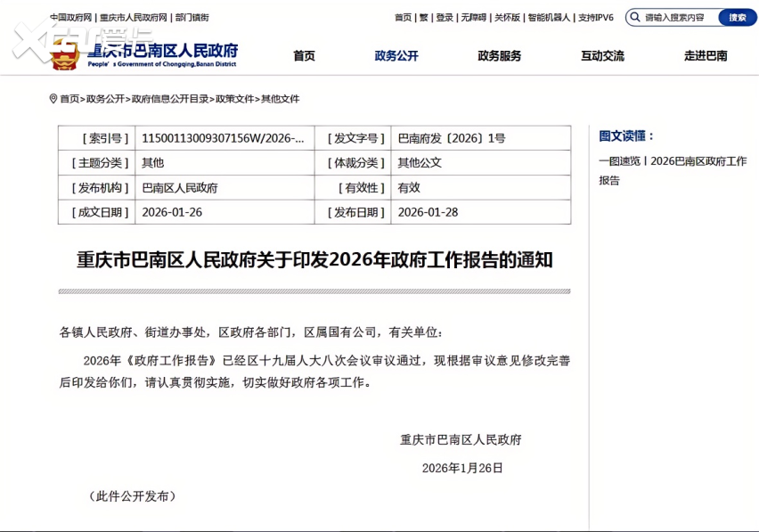759x532 pixels.
Task: Open the 互动交流 section
Action: tap(602, 55)
